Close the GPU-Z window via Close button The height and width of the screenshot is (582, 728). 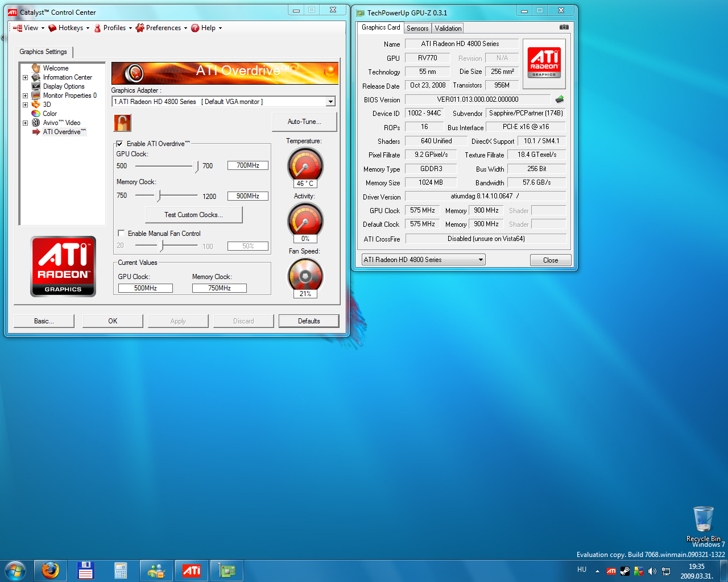[551, 260]
